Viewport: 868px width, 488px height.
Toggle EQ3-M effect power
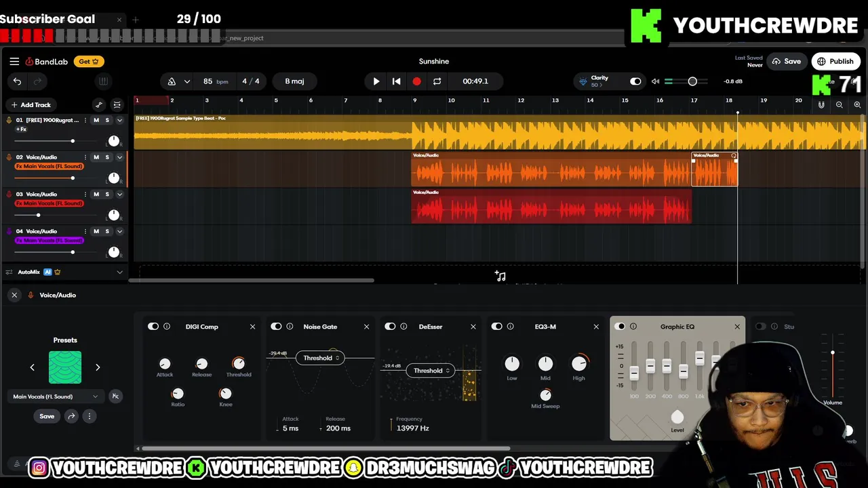pyautogui.click(x=497, y=327)
